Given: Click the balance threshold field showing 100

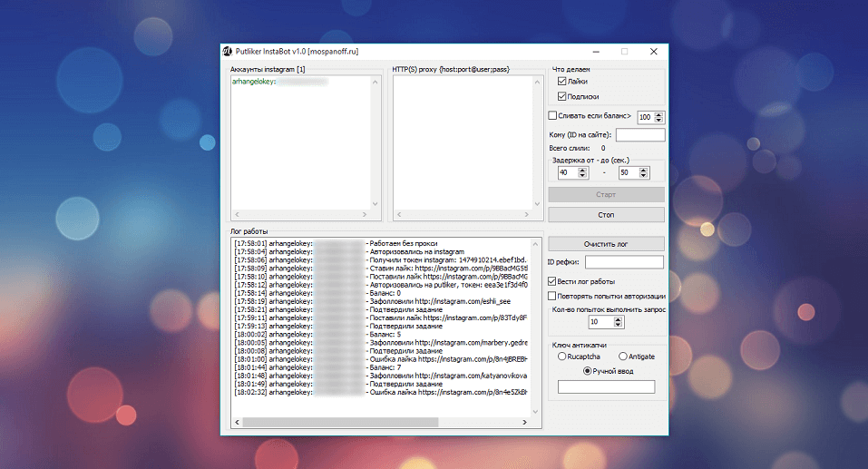Looking at the screenshot, I should pos(646,117).
